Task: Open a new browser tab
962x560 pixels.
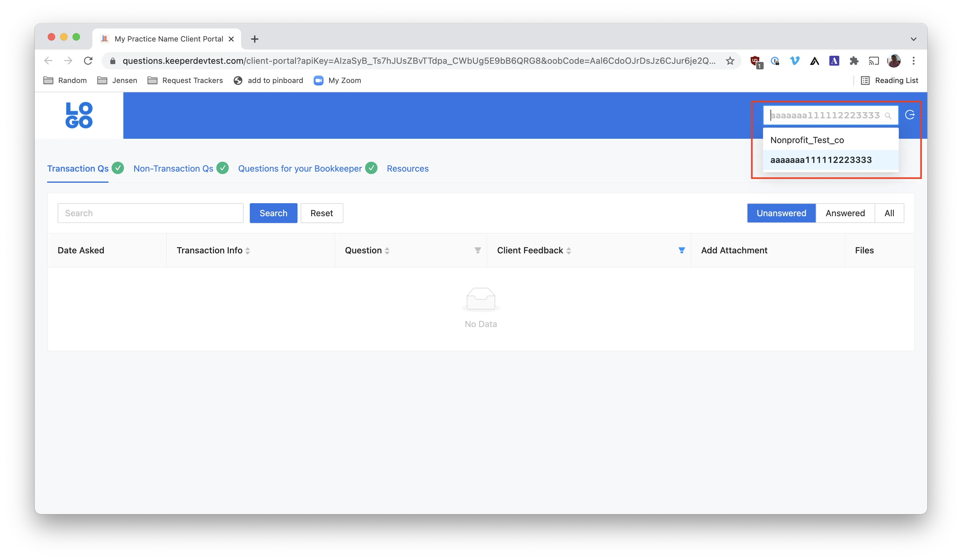Action: [255, 39]
